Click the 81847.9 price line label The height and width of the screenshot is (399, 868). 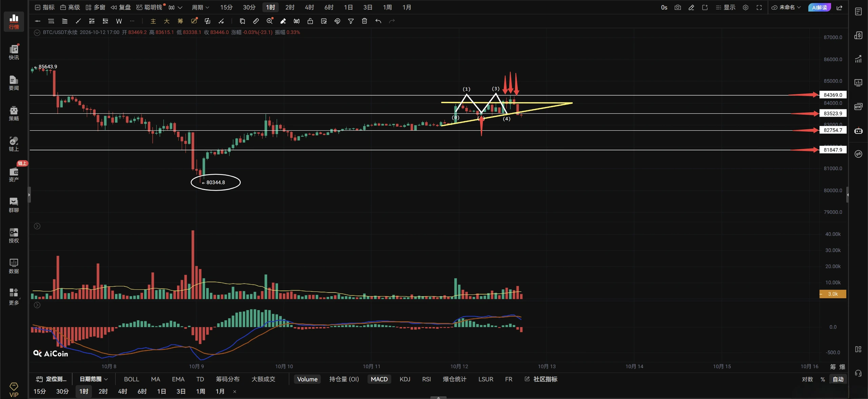[x=833, y=150]
